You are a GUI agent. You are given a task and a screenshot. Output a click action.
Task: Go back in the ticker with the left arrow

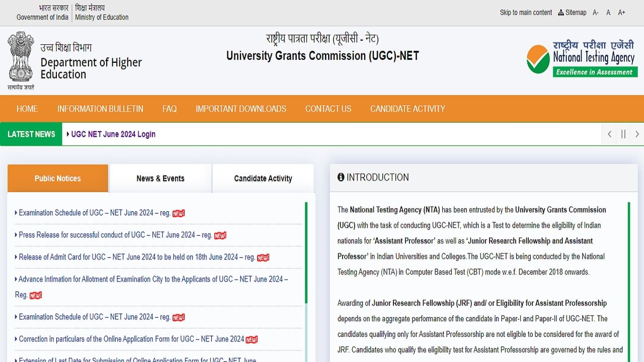pyautogui.click(x=609, y=134)
